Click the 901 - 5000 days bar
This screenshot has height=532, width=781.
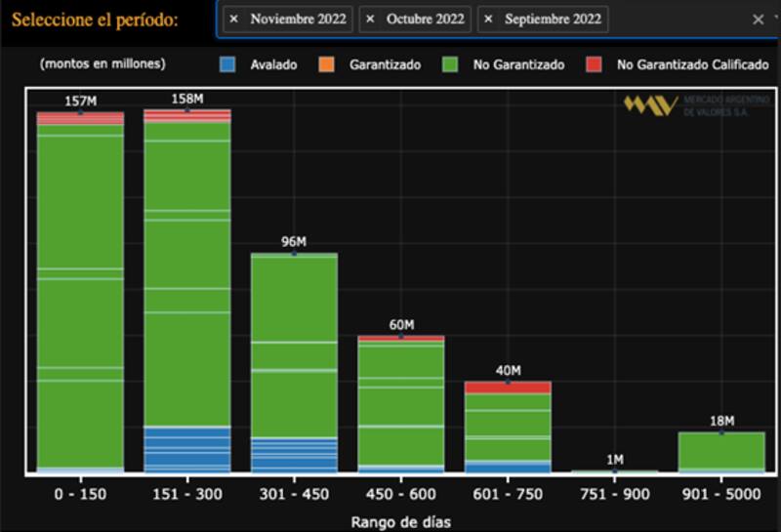click(x=721, y=449)
